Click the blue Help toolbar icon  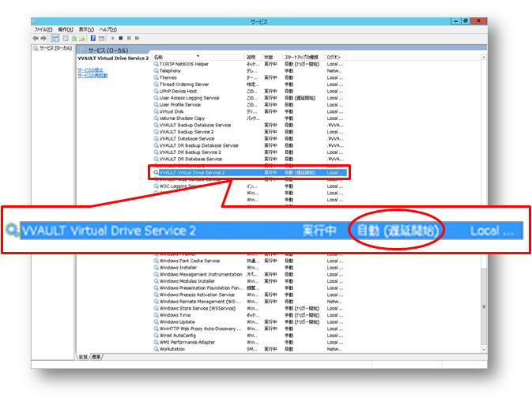93,38
